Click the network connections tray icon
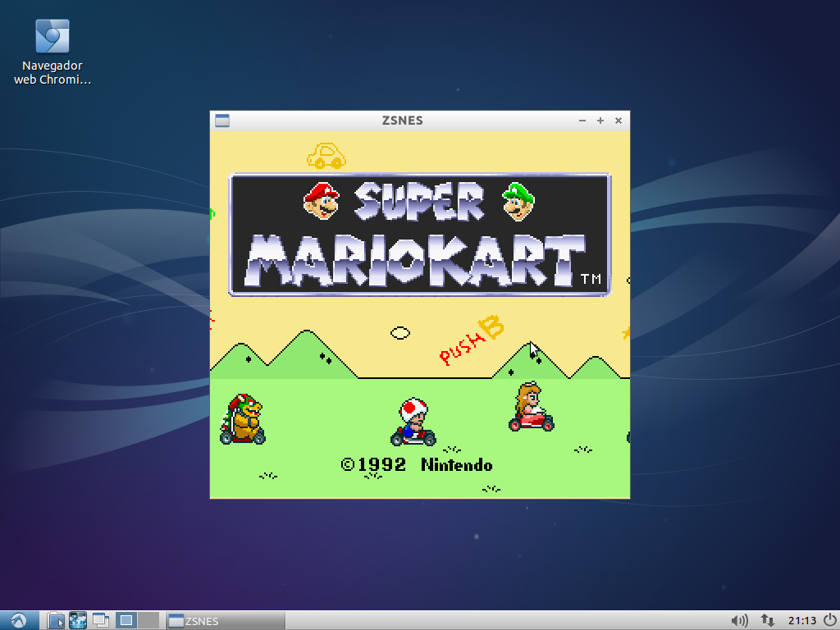The width and height of the screenshot is (840, 630). (768, 620)
